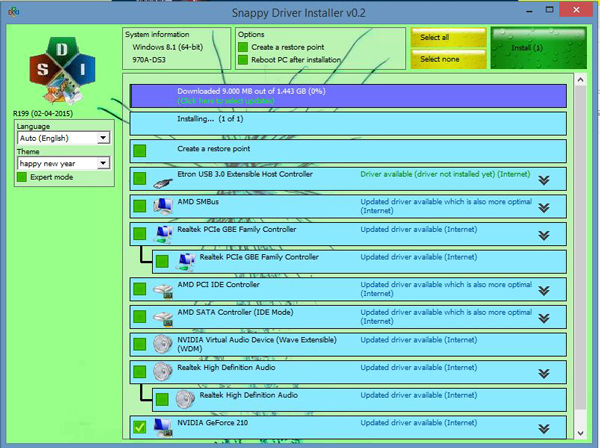The width and height of the screenshot is (600, 448).
Task: Minimize the Snappy Driver Installer window
Action: pos(529,11)
